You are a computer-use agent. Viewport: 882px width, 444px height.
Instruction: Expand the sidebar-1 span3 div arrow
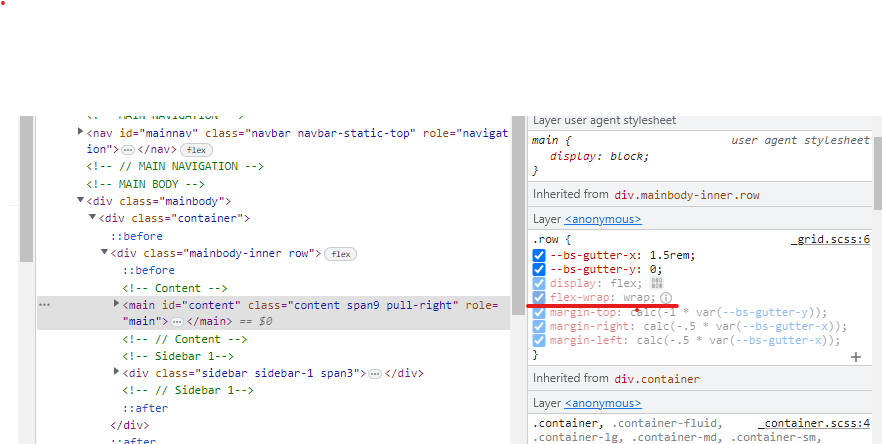tap(116, 371)
